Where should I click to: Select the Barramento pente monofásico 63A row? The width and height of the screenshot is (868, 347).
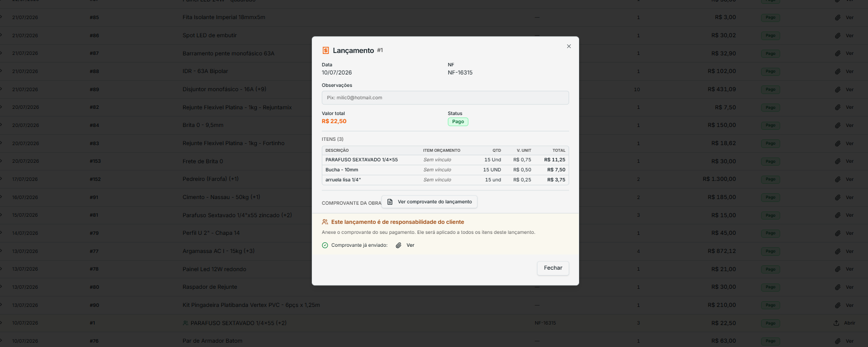pos(434,53)
